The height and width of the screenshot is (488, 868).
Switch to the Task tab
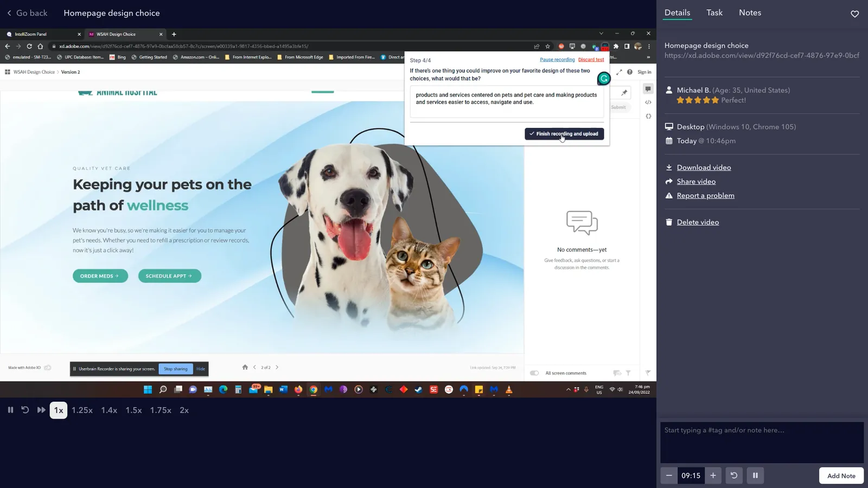pos(714,12)
